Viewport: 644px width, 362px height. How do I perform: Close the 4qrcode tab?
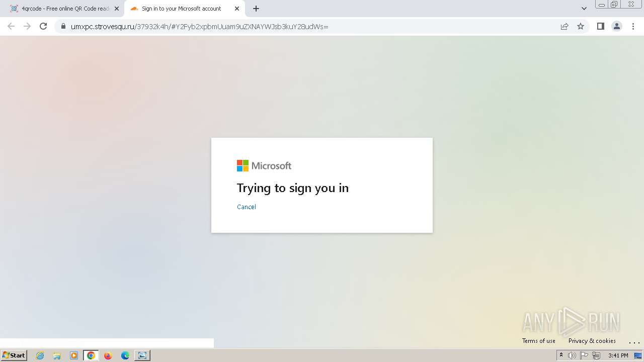pos(117,9)
